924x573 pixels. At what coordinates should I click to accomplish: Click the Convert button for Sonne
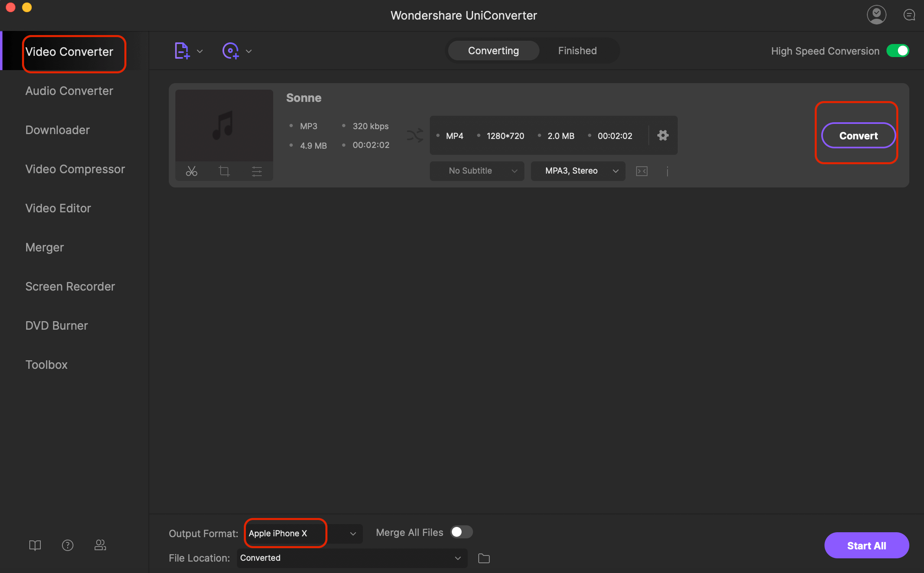click(859, 135)
